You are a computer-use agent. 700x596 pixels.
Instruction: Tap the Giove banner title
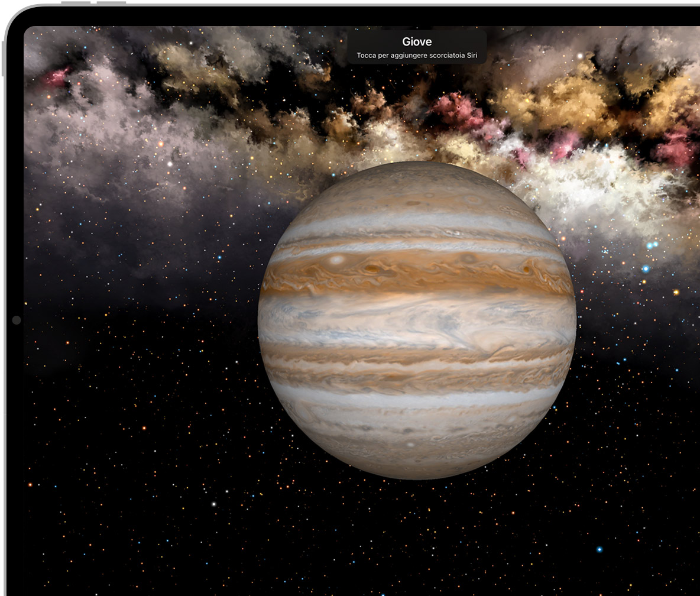coord(417,42)
